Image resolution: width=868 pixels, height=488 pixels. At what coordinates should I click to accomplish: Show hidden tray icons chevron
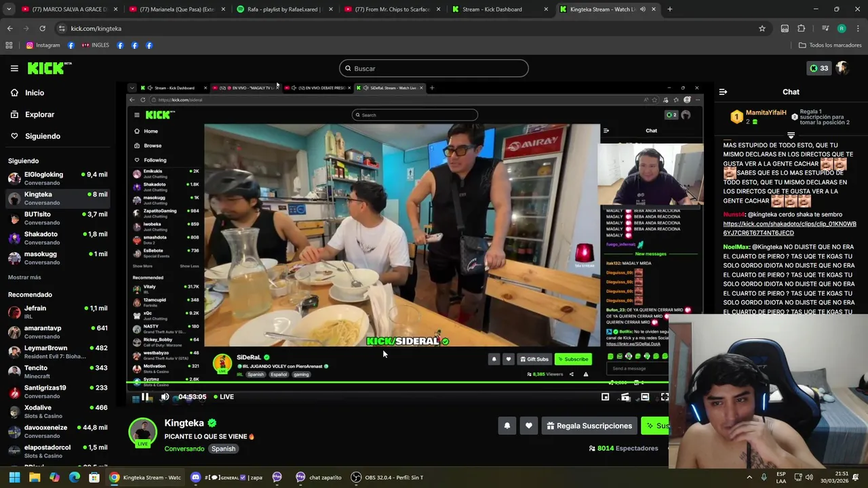[749, 477]
